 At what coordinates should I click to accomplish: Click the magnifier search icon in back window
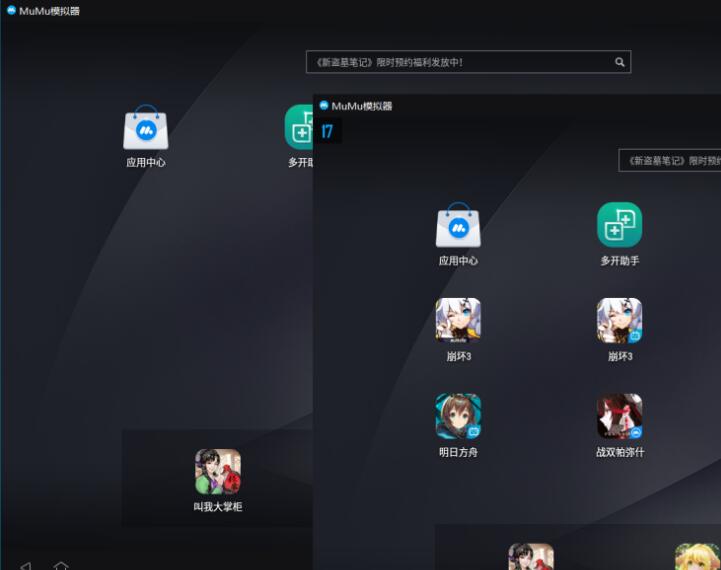620,62
